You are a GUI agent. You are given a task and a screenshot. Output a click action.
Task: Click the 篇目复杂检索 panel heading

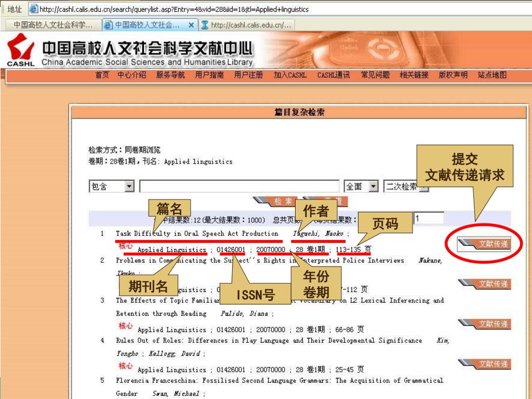point(299,112)
